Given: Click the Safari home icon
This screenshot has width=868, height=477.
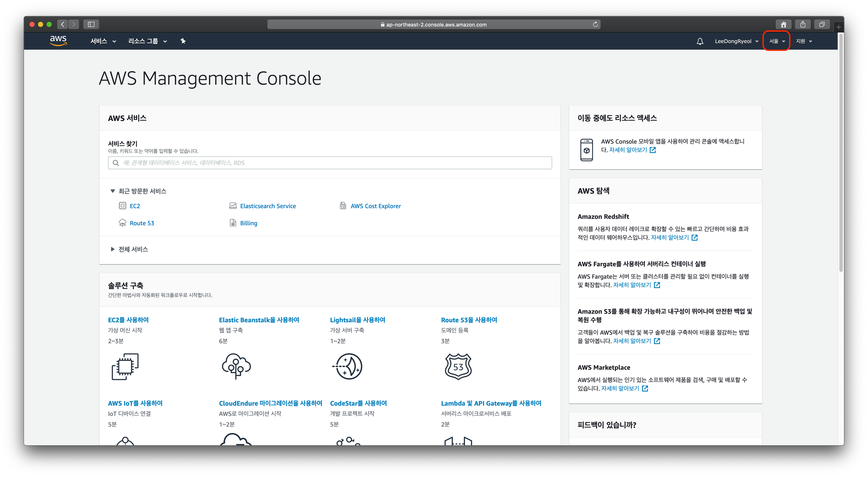Looking at the screenshot, I should pyautogui.click(x=783, y=24).
